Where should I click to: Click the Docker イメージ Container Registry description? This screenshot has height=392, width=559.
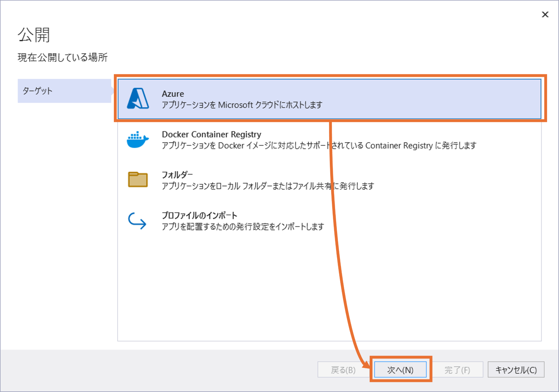[319, 145]
